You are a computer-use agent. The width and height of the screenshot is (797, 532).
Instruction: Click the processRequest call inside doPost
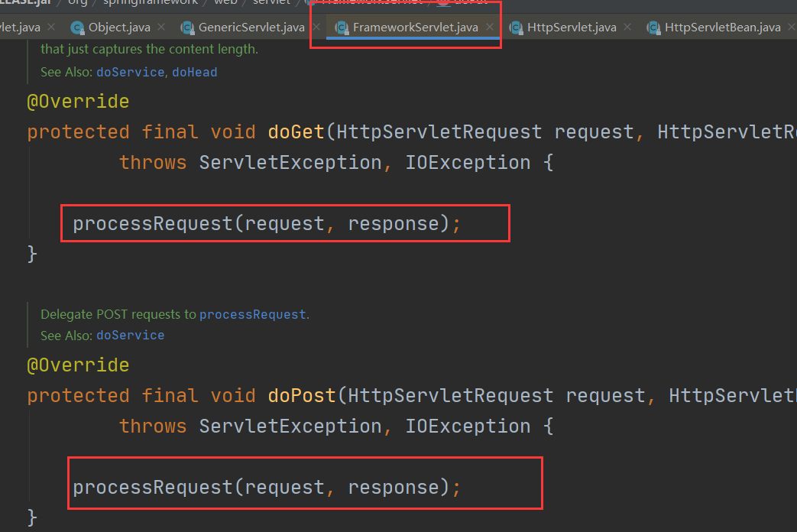tap(153, 487)
